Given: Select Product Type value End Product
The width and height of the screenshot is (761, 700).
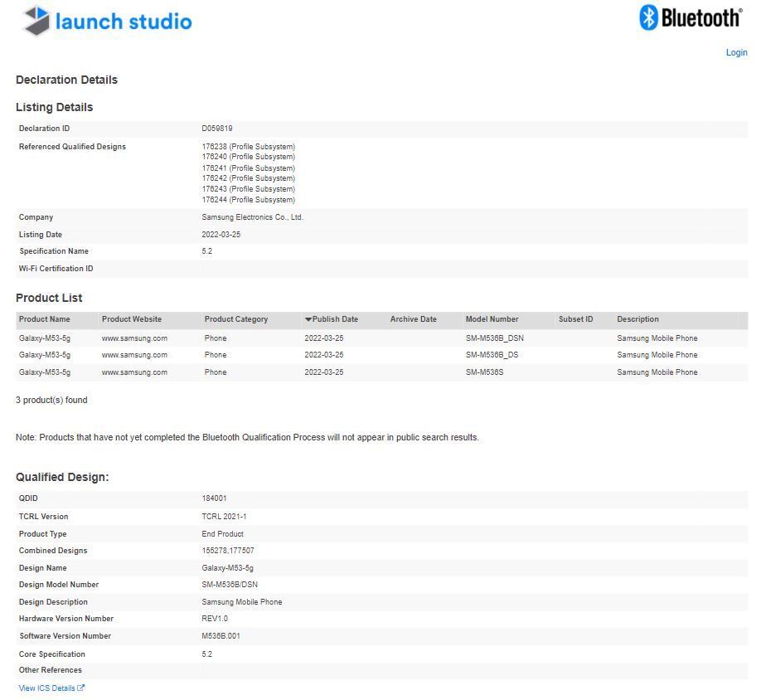Looking at the screenshot, I should tap(222, 534).
